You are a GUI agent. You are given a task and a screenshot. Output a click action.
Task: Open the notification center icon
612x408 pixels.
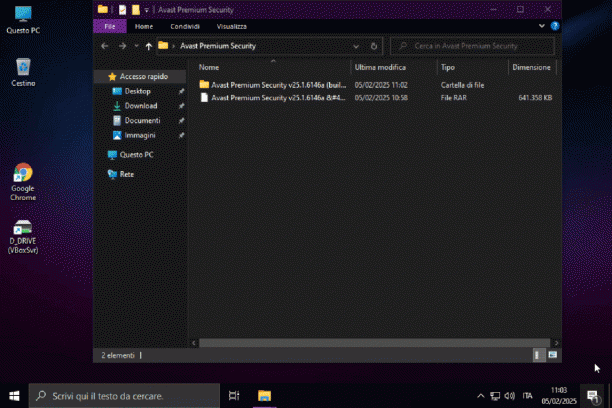pyautogui.click(x=592, y=396)
